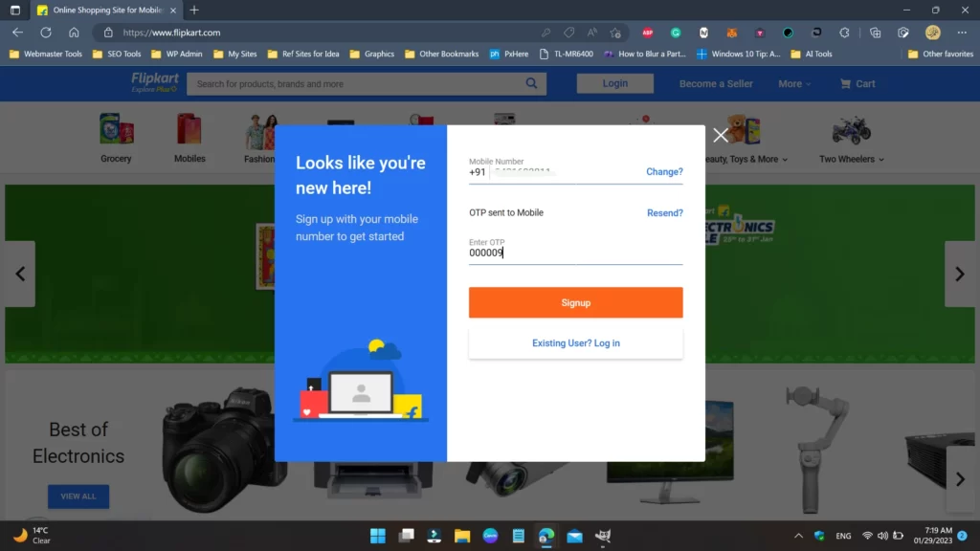This screenshot has width=980, height=551.
Task: Open Mail app from taskbar
Action: (x=574, y=536)
